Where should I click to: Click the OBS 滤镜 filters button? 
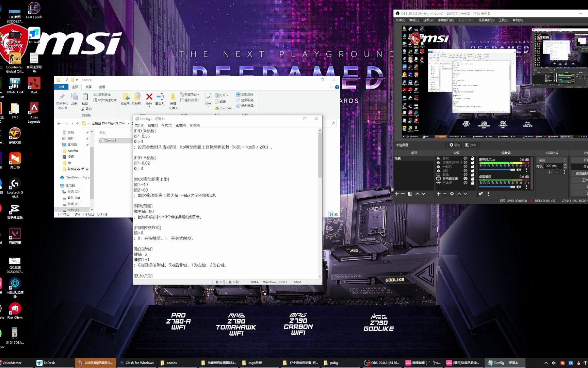click(471, 145)
